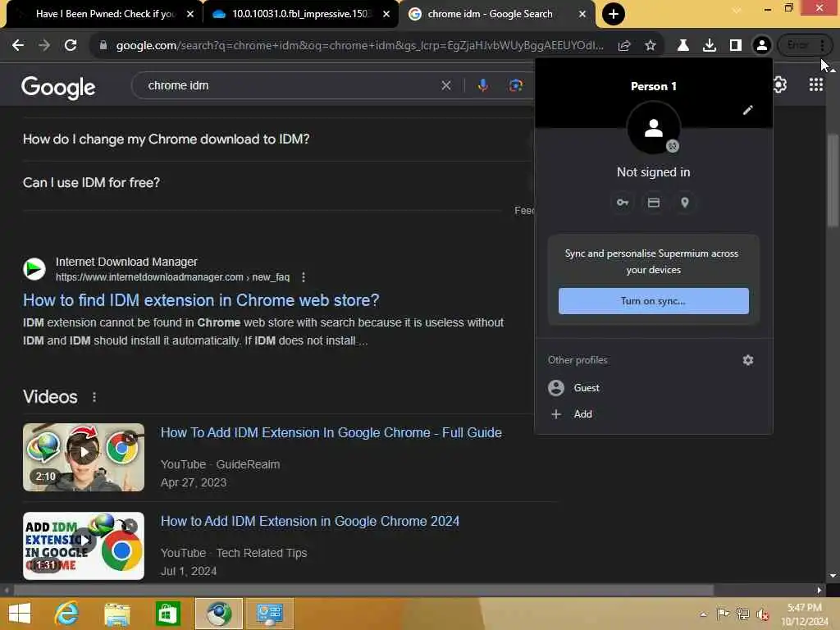The width and height of the screenshot is (840, 630).
Task: Close the Have I Been Pwned tab
Action: point(190,14)
